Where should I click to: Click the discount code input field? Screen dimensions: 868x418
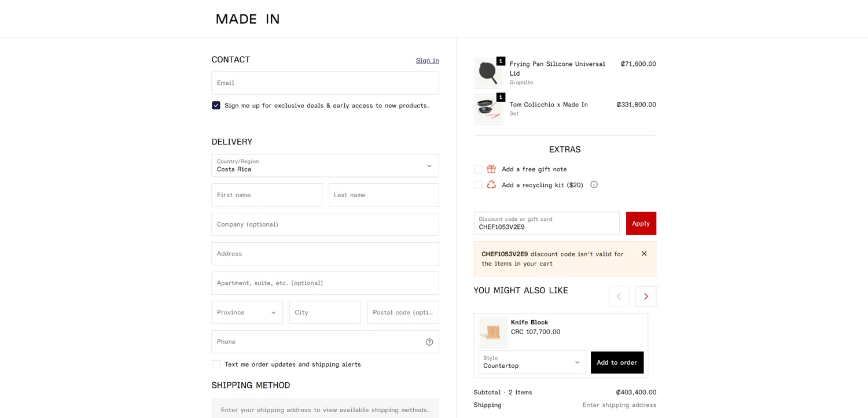coord(546,223)
